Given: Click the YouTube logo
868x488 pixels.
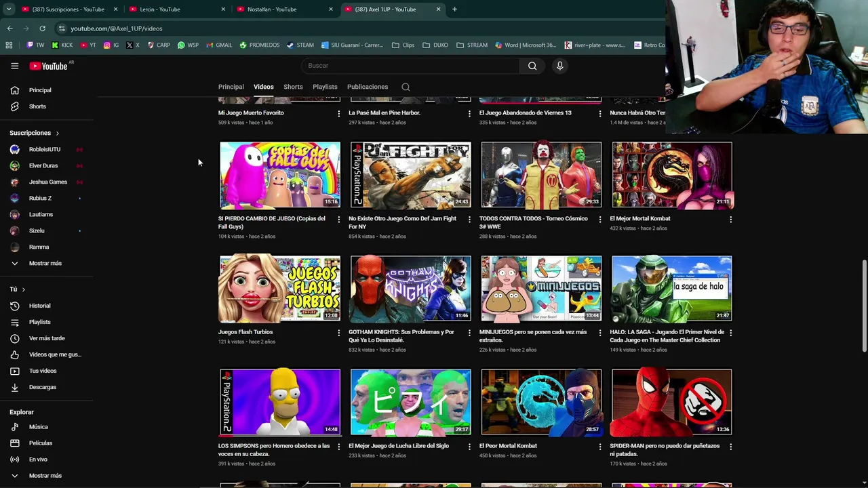Looking at the screenshot, I should tap(49, 66).
